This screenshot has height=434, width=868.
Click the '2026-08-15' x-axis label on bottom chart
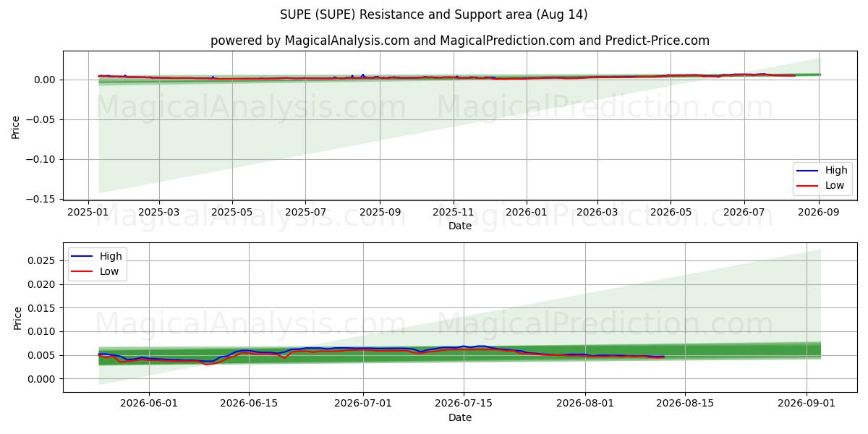tap(684, 404)
